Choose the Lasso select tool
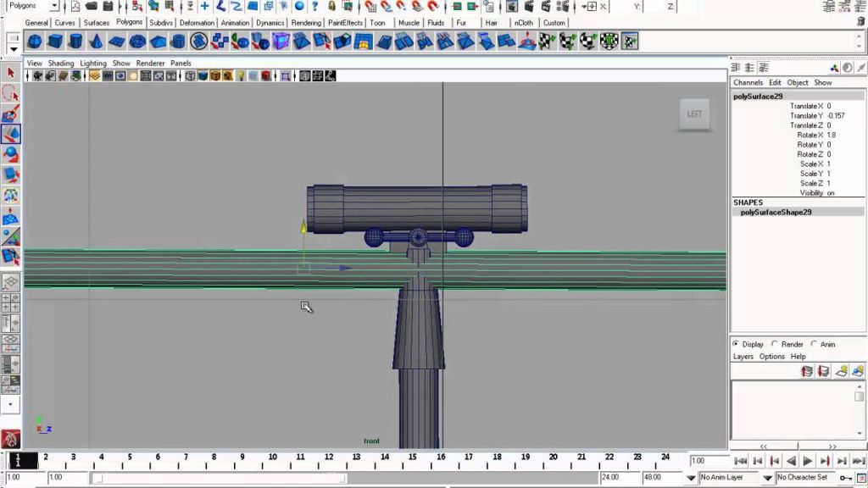 10,93
